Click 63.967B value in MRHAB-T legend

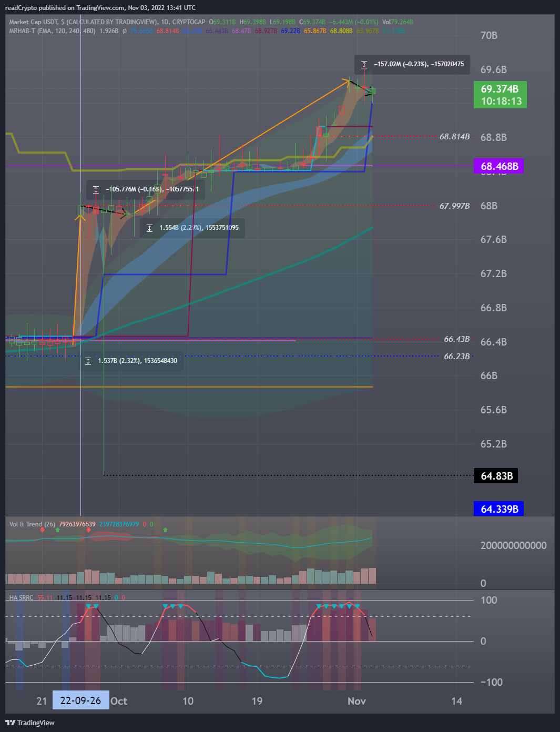[368, 31]
